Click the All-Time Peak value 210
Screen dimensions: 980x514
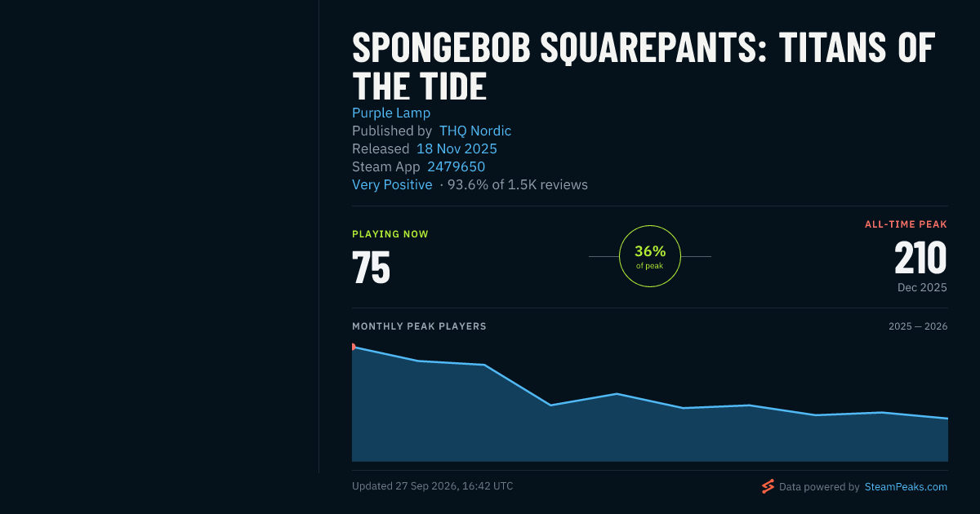(920, 258)
